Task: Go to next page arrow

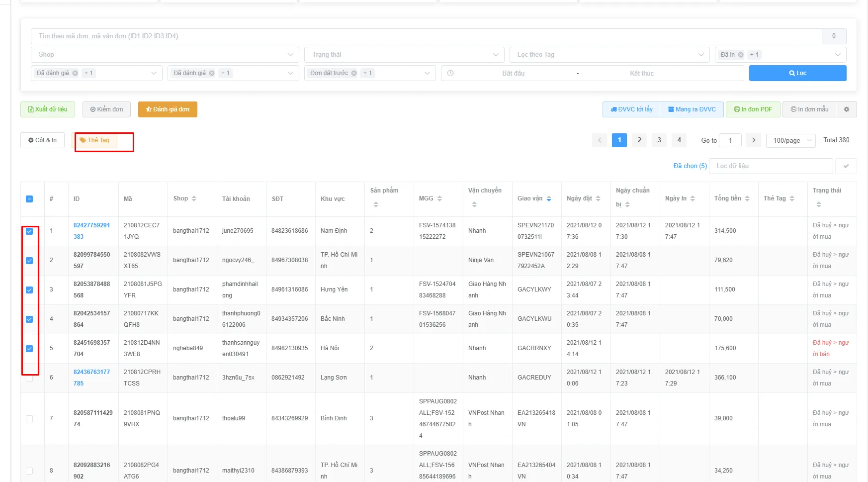Action: pyautogui.click(x=754, y=140)
